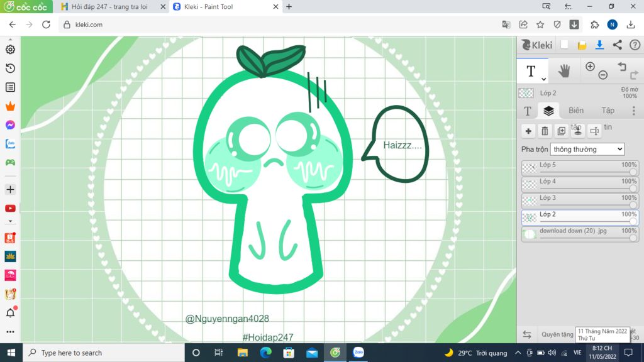
Task: Open sidebar three-dot more menu
Action: pyautogui.click(x=10, y=332)
